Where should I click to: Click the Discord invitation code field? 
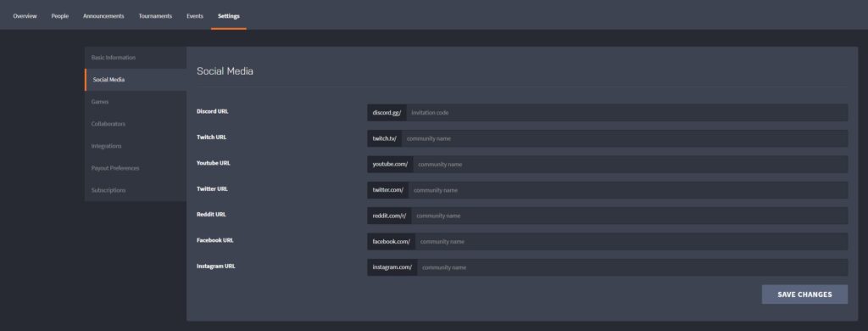coord(626,113)
